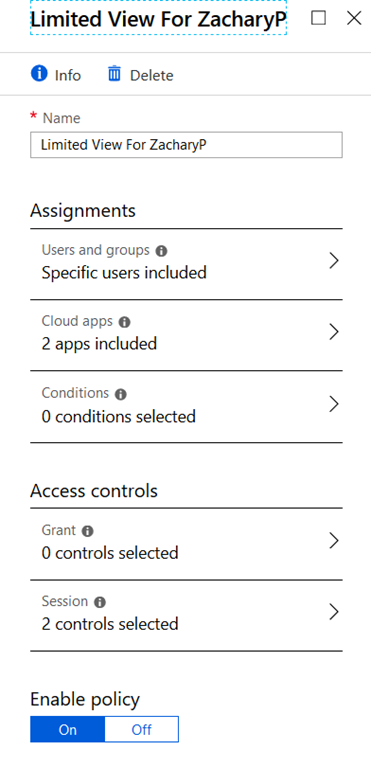The width and height of the screenshot is (371, 768).
Task: Expand Session controls chevron arrow
Action: (x=334, y=612)
